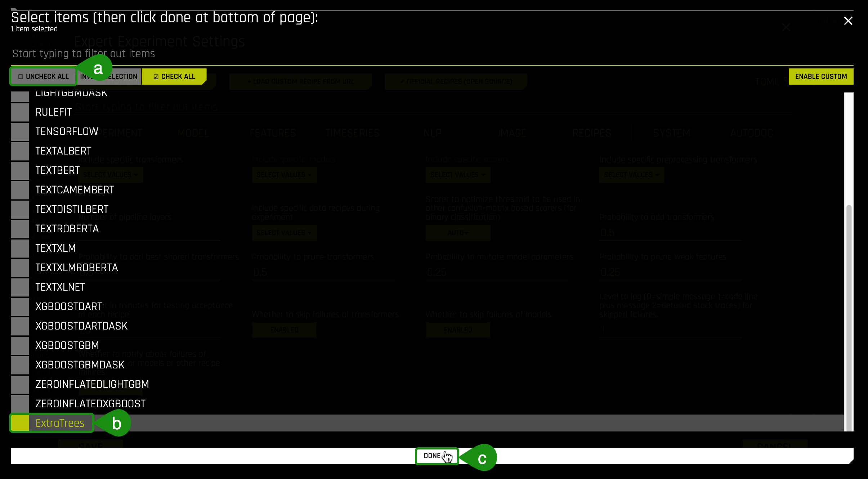Click the UNCHECK ALL button

pos(42,76)
